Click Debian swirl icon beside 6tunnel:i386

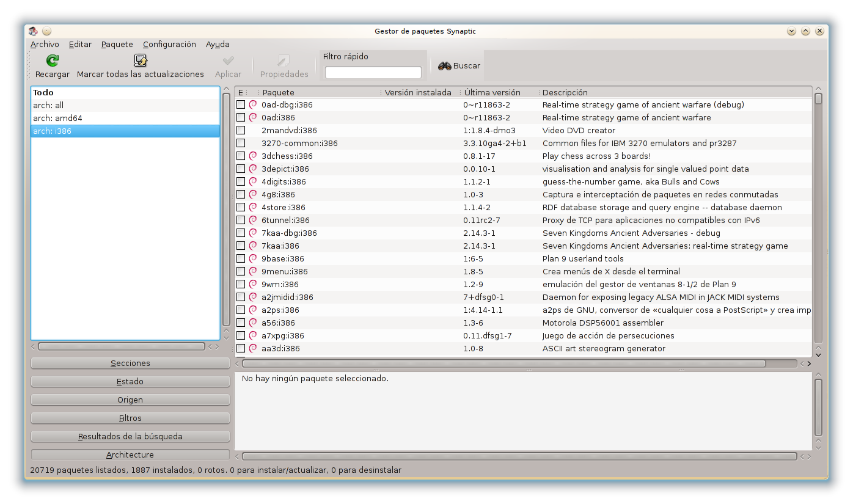(253, 220)
